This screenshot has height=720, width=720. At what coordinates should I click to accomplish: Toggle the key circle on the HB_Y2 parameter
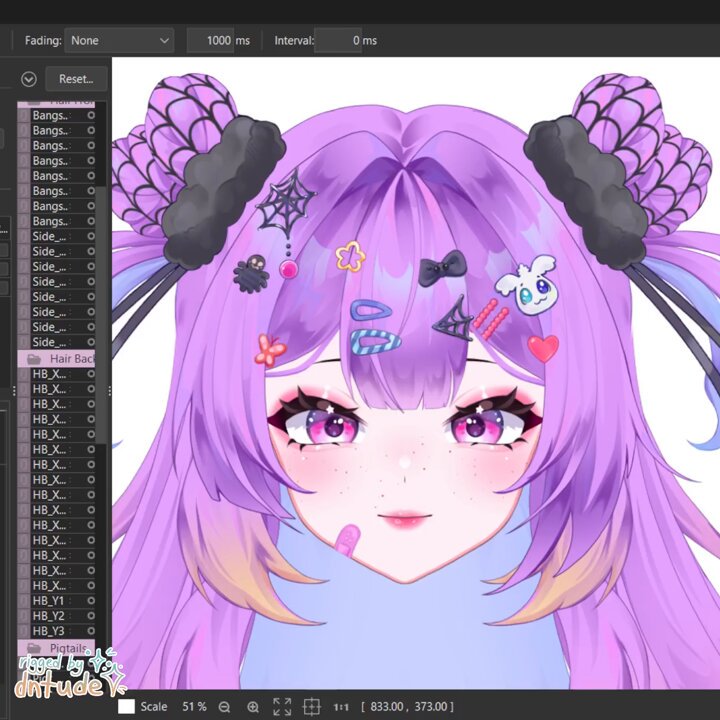click(91, 616)
